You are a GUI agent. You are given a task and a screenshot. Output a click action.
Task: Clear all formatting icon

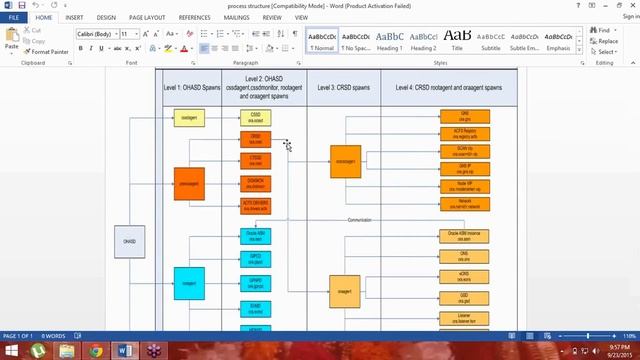point(190,34)
